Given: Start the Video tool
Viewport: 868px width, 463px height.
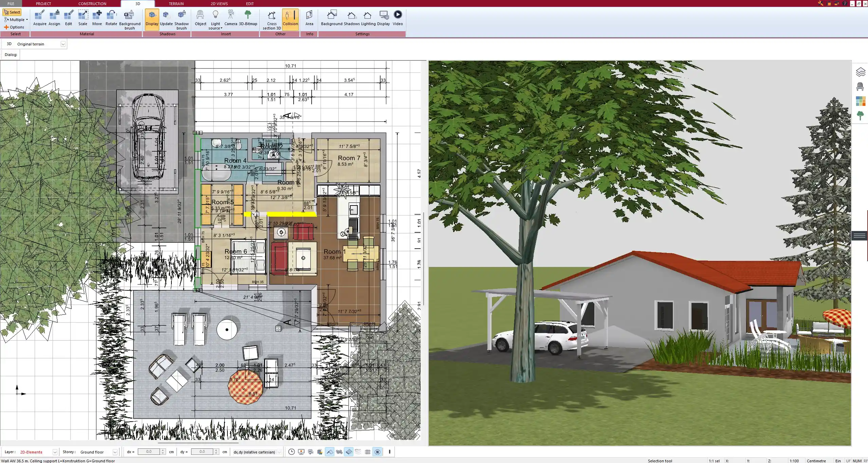Looking at the screenshot, I should 398,18.
